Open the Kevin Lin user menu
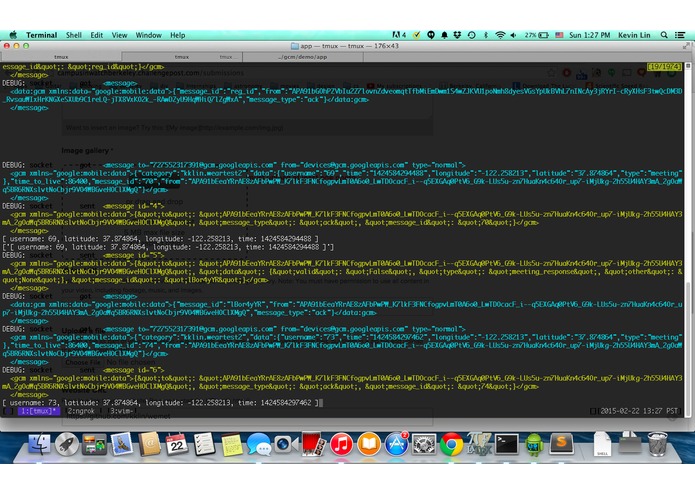This screenshot has height=494, width=695. 634,35
